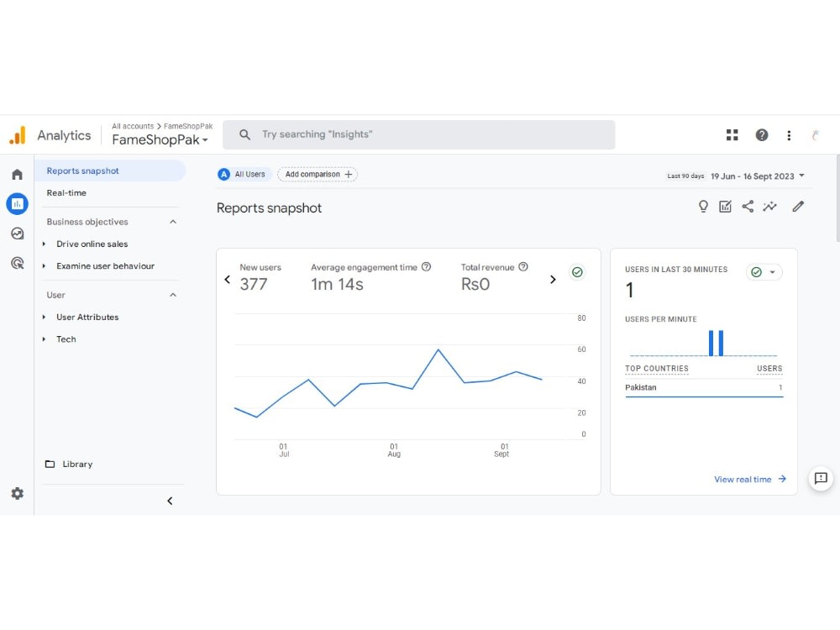Click the data quality check icon in chart card

577,272
